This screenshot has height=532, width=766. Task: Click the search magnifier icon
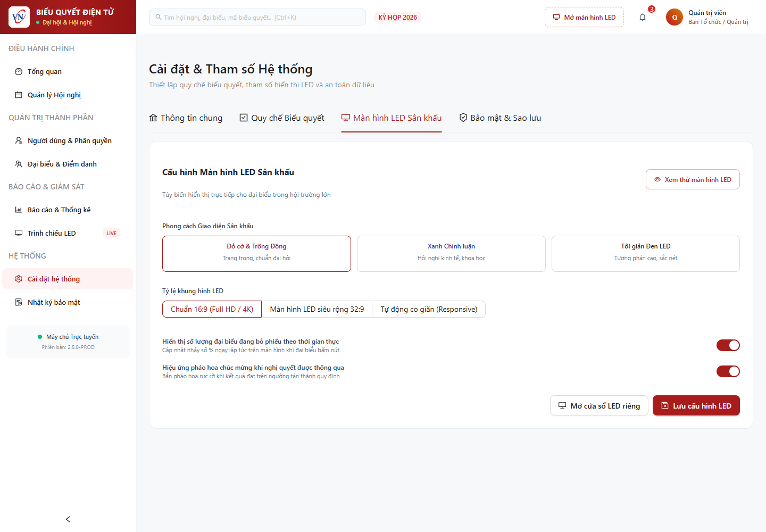coord(159,17)
